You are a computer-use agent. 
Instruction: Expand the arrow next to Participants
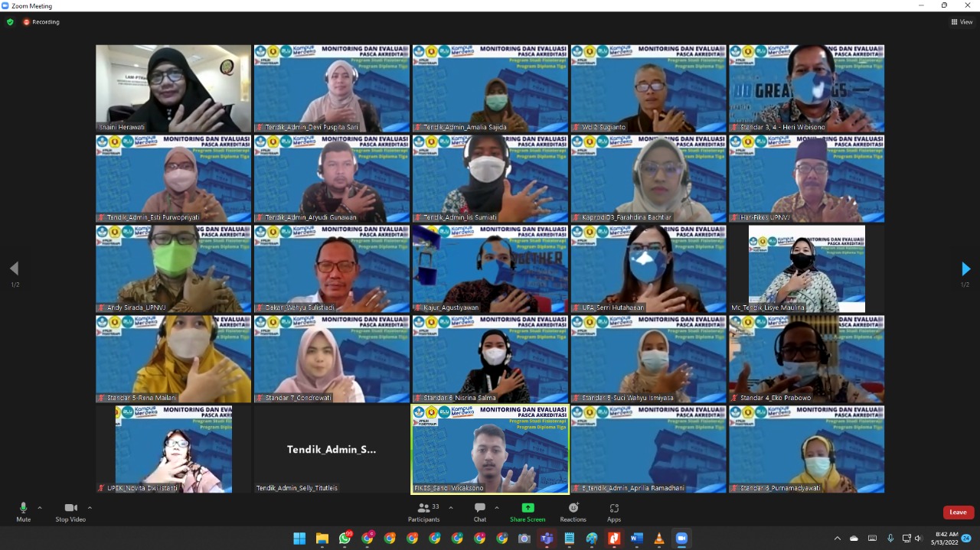(450, 507)
